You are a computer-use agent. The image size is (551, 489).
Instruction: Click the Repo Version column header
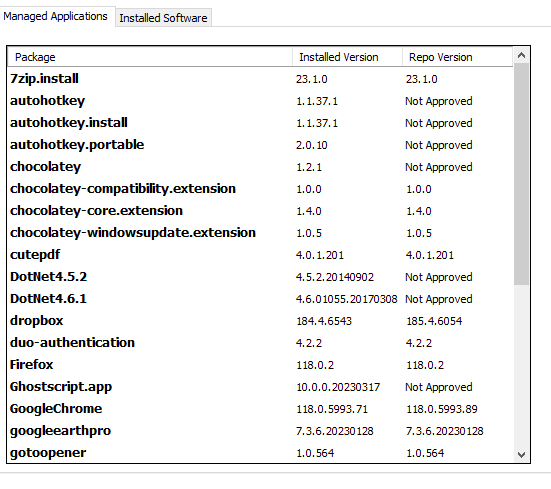[x=458, y=57]
